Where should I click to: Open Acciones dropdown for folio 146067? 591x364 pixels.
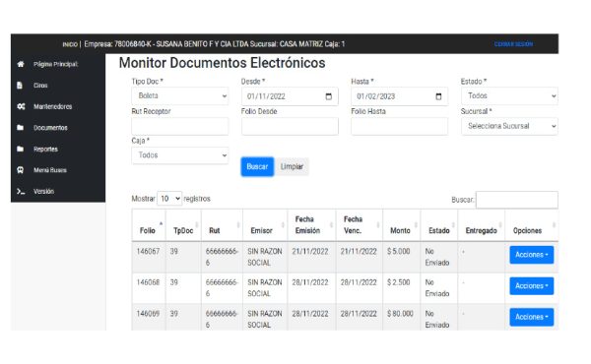pyautogui.click(x=532, y=255)
